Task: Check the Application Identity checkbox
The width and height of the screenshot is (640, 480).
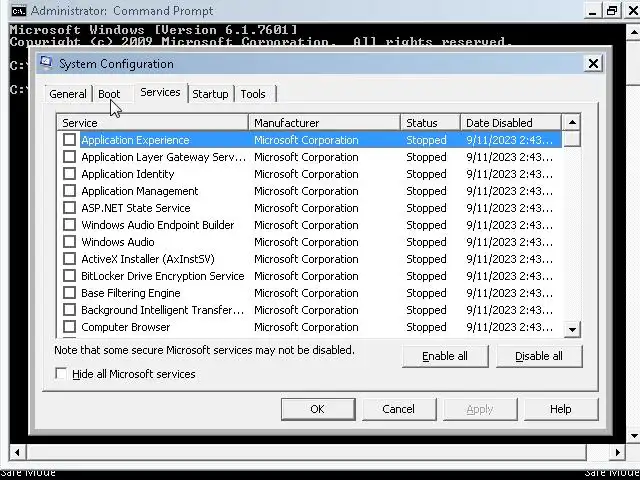Action: pyautogui.click(x=69, y=174)
